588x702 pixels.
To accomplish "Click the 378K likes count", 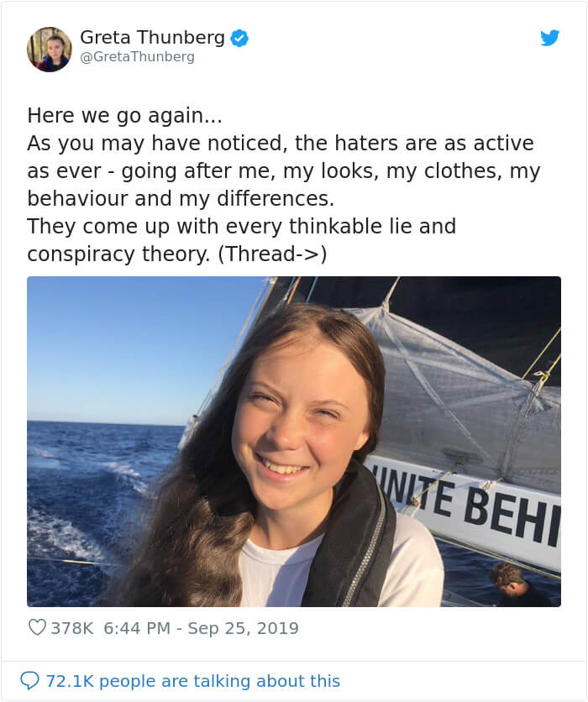I will 72,627.
